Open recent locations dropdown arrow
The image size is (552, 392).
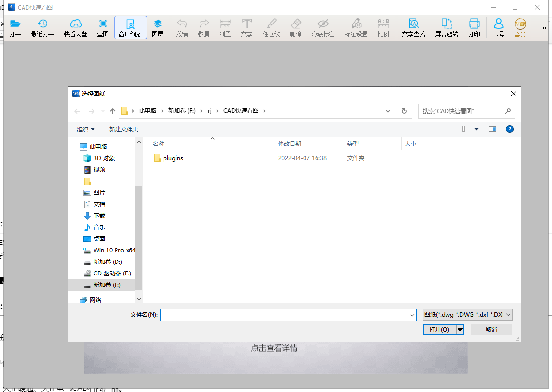pos(103,111)
